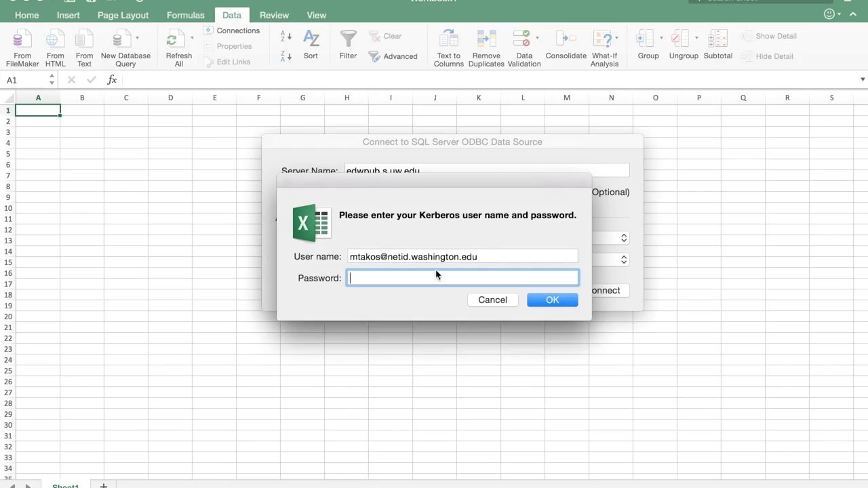Viewport: 868px width, 488px height.
Task: Open the smiley feedback icon
Action: tap(829, 14)
